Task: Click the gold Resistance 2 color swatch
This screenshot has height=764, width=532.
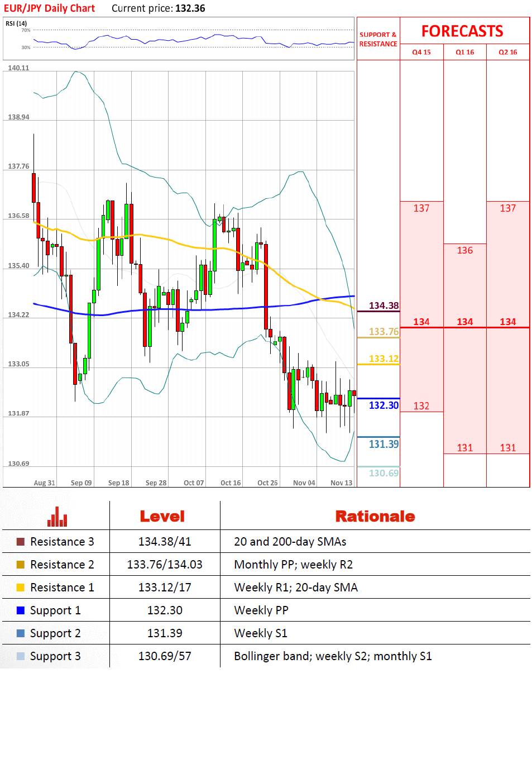Action: 21,565
